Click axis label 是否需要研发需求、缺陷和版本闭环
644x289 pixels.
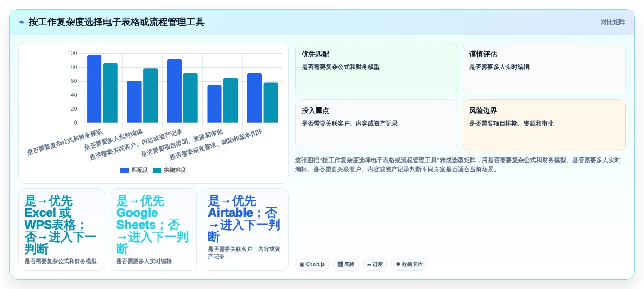[x=216, y=144]
